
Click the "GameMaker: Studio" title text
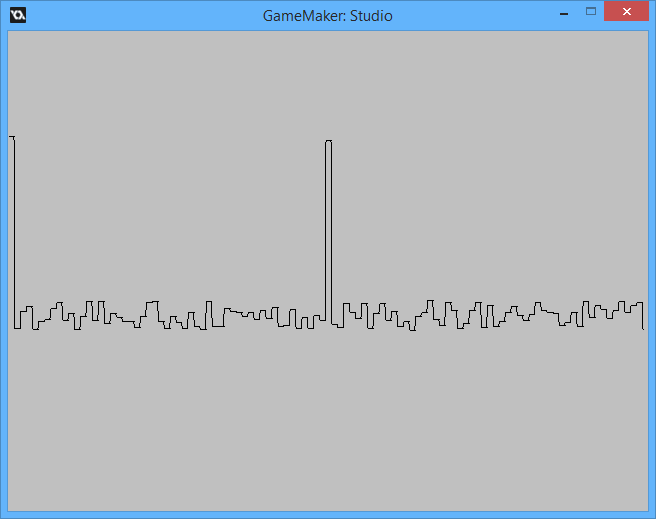327,16
